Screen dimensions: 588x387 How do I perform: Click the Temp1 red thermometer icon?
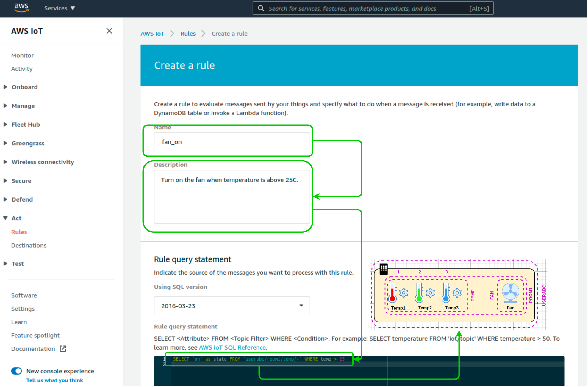coord(392,293)
